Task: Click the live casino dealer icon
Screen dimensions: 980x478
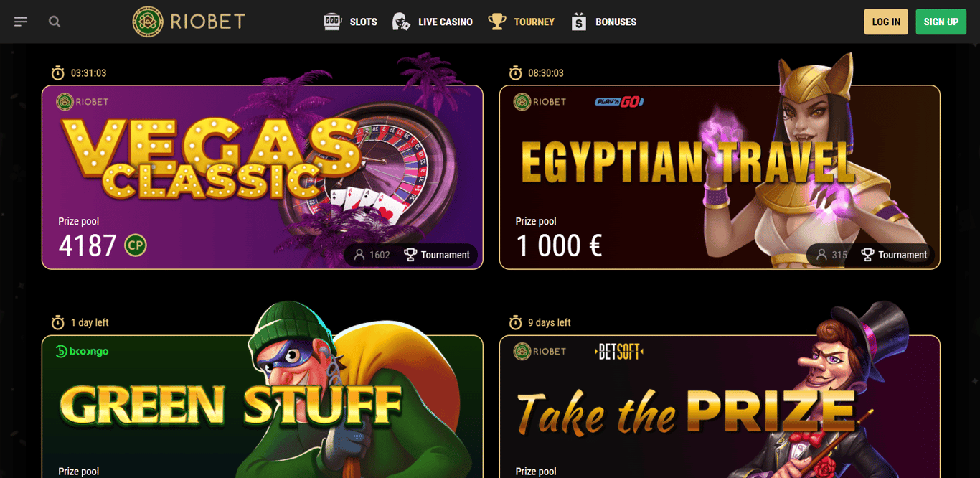Action: pyautogui.click(x=401, y=22)
